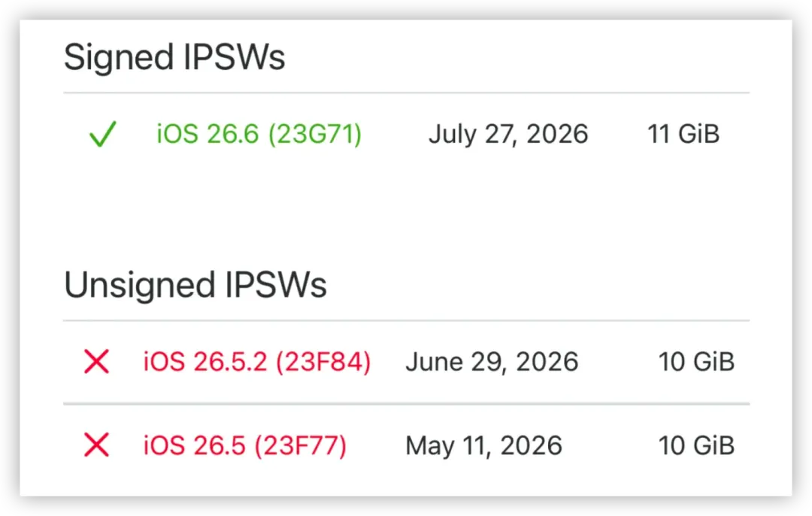Click the red X beside iOS 26.5 (23F77)

[96, 445]
